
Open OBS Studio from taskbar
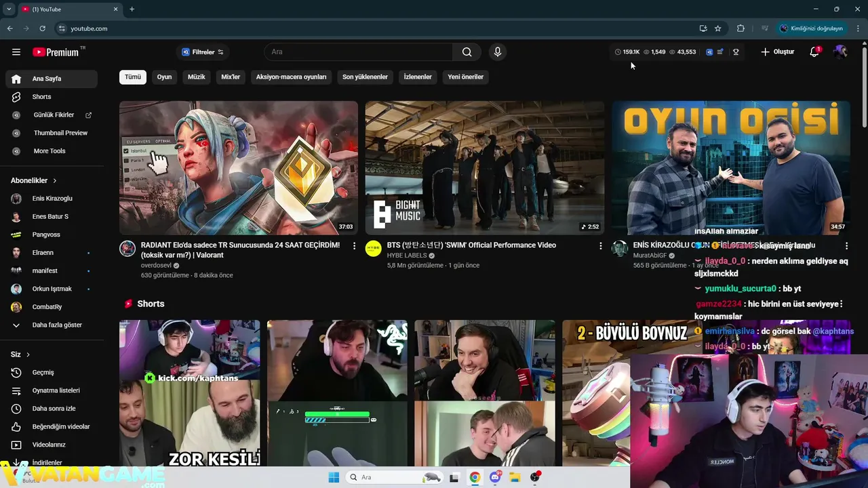click(535, 477)
